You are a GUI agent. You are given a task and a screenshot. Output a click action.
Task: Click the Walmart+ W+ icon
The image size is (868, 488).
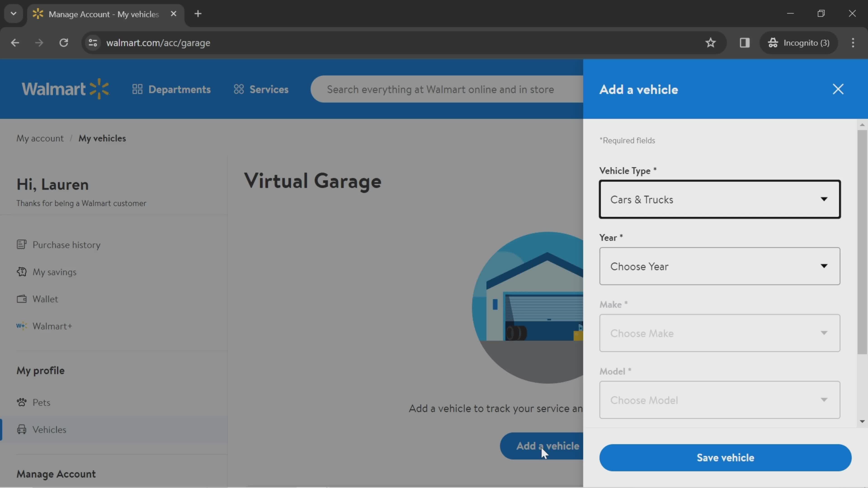coord(21,326)
